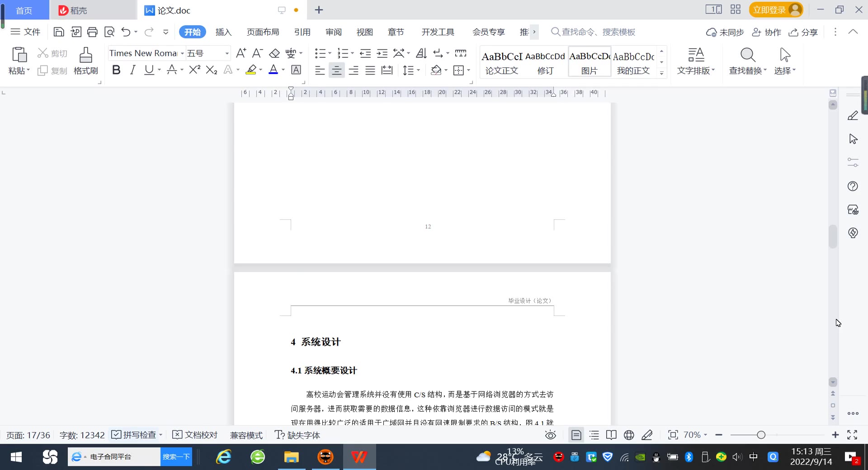
Task: Decrease font size with A- icon
Action: click(257, 53)
